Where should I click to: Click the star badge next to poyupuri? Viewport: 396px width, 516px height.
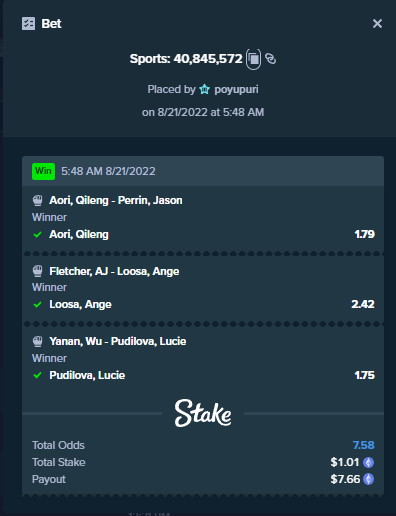click(x=204, y=89)
